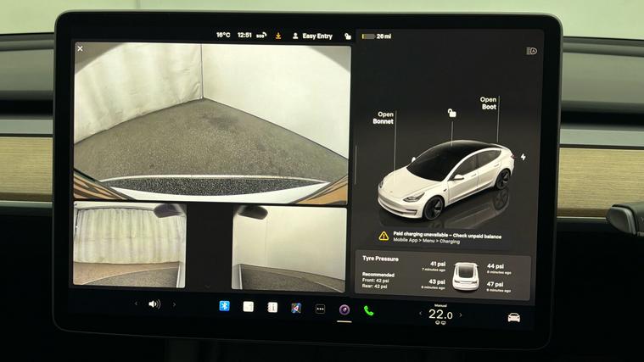The height and width of the screenshot is (362, 644).
Task: Click the software update download icon
Action: pyautogui.click(x=277, y=36)
